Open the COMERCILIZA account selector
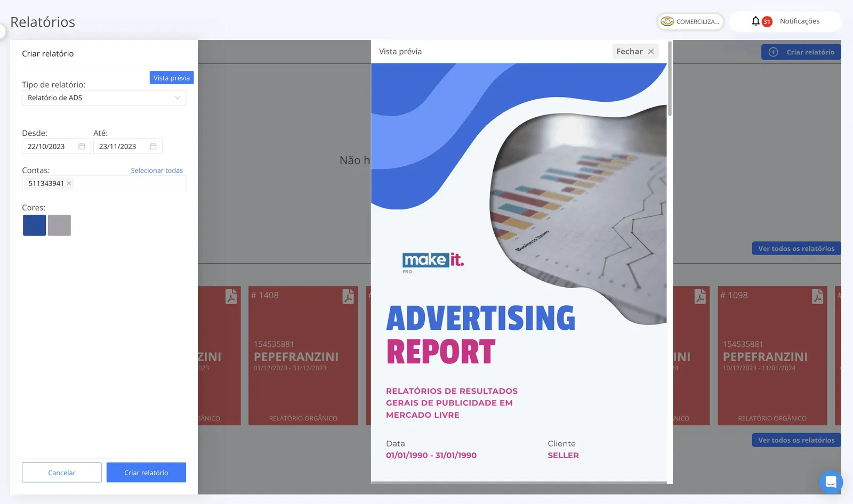Screen dimensions: 853x504 coord(690,22)
